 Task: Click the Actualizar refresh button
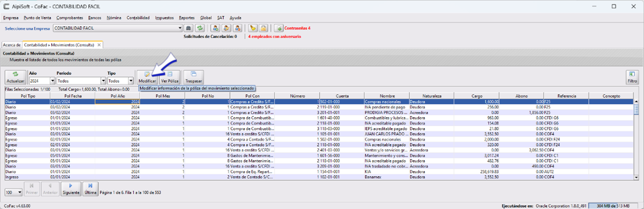point(15,77)
